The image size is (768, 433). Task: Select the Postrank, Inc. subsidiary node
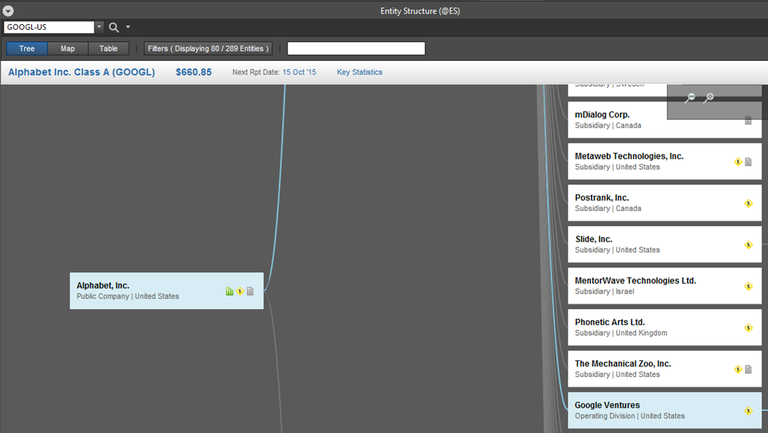coord(665,203)
